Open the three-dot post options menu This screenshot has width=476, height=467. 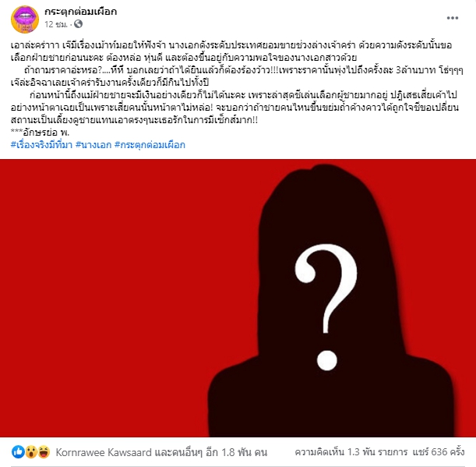click(453, 18)
